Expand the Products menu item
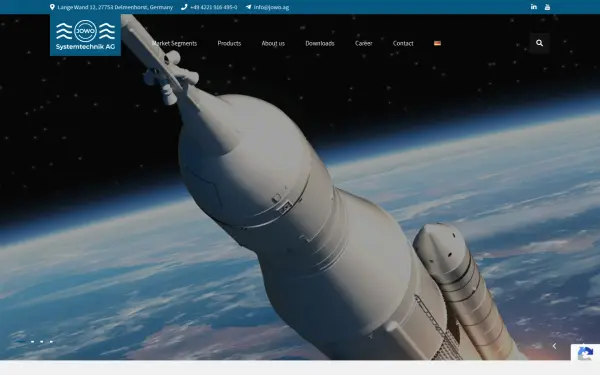Image resolution: width=600 pixels, height=375 pixels. (229, 43)
